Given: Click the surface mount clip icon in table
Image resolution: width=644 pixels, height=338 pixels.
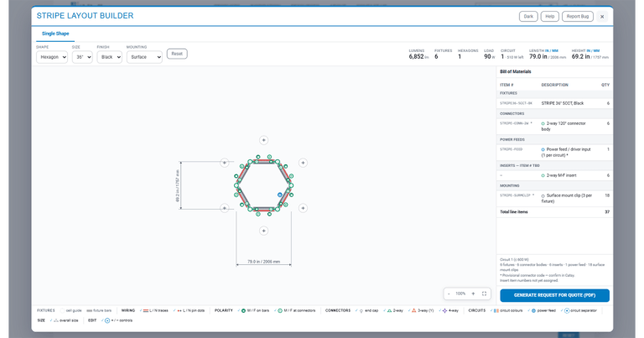Looking at the screenshot, I should pyautogui.click(x=543, y=196).
